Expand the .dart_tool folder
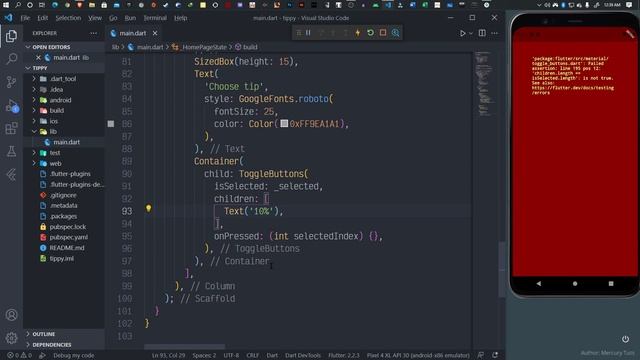 [63, 79]
